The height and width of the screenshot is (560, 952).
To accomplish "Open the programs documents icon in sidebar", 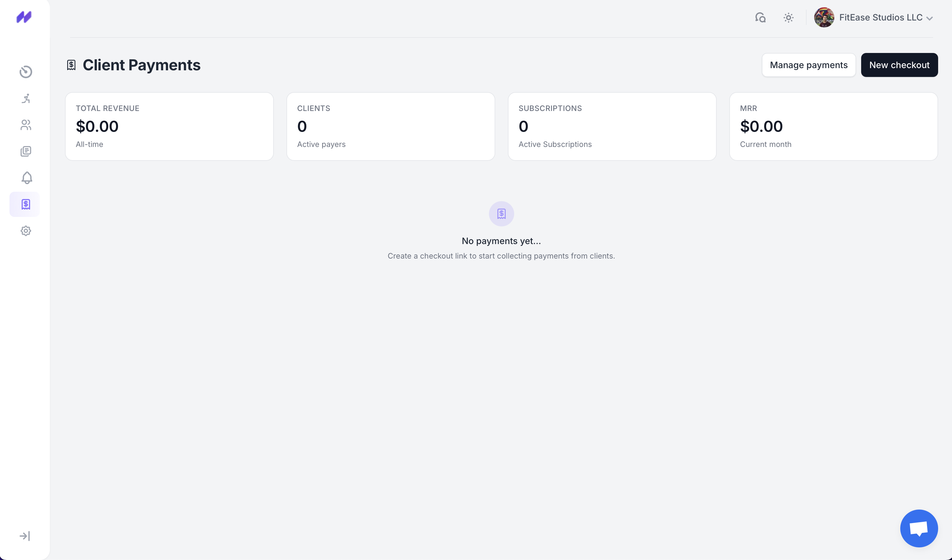I will click(x=25, y=151).
